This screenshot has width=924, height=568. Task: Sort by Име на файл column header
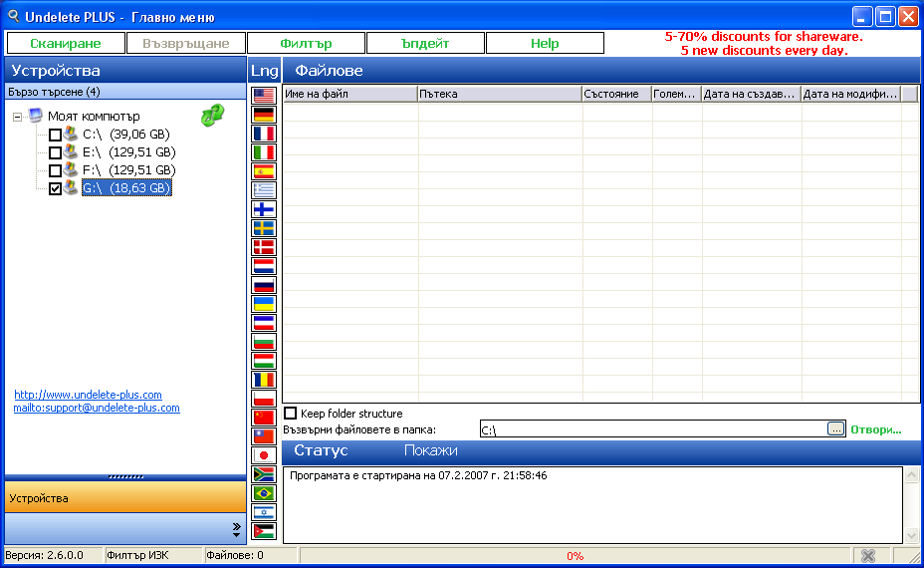350,94
